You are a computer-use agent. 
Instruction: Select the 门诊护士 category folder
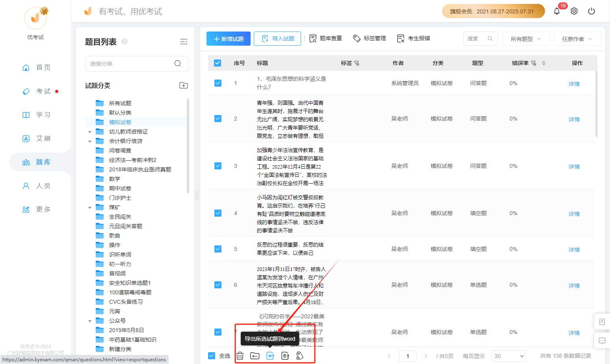coord(120,198)
